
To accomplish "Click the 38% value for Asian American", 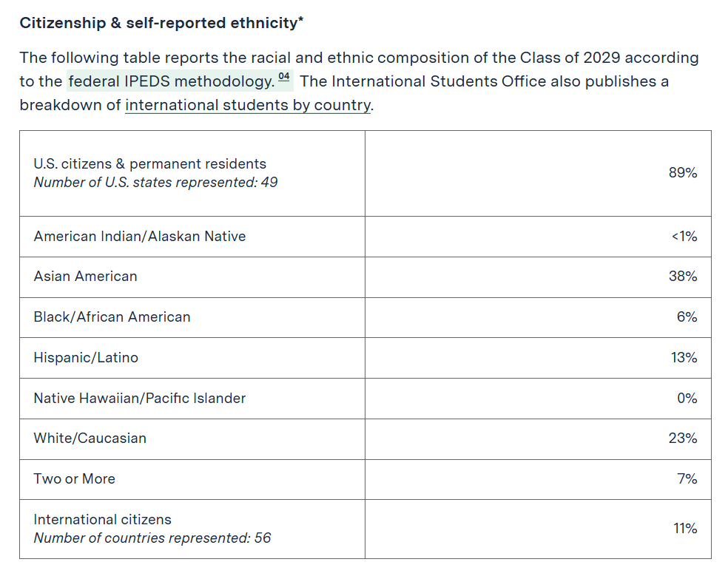I will tap(682, 277).
